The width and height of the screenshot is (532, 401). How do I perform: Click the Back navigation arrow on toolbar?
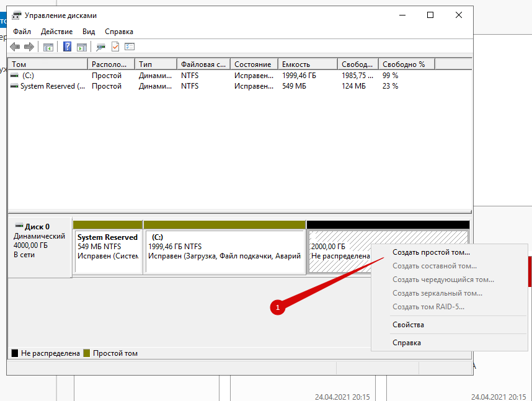[x=15, y=46]
